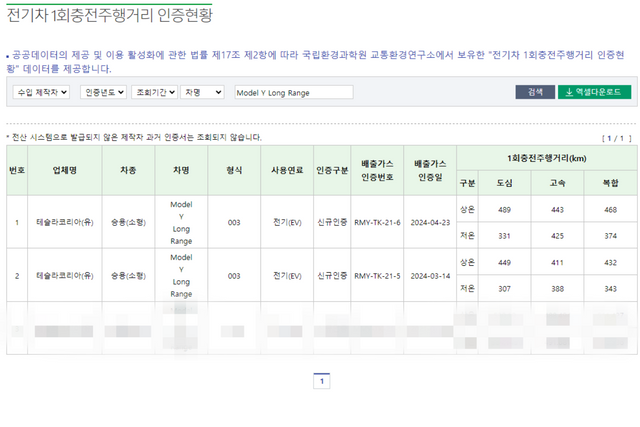
Task: Click certification number RMY-TK-21-5
Action: pos(377,276)
